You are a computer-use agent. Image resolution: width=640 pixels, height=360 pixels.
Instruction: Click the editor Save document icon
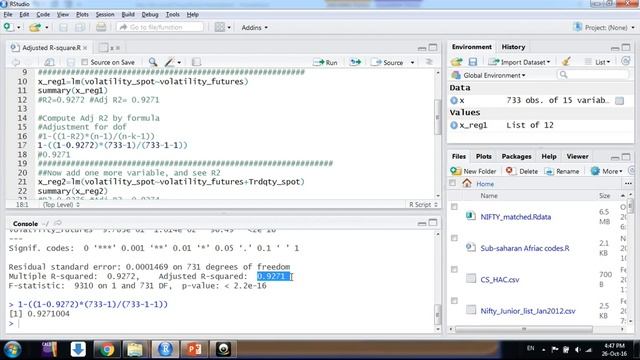pos(71,62)
